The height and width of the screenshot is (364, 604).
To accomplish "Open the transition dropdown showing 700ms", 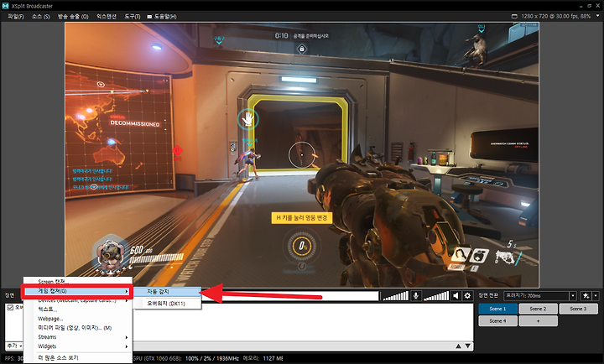I will click(x=539, y=296).
